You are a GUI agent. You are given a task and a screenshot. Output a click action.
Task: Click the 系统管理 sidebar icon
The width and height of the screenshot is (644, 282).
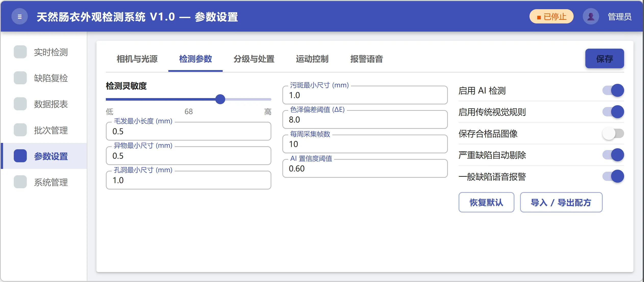click(20, 182)
